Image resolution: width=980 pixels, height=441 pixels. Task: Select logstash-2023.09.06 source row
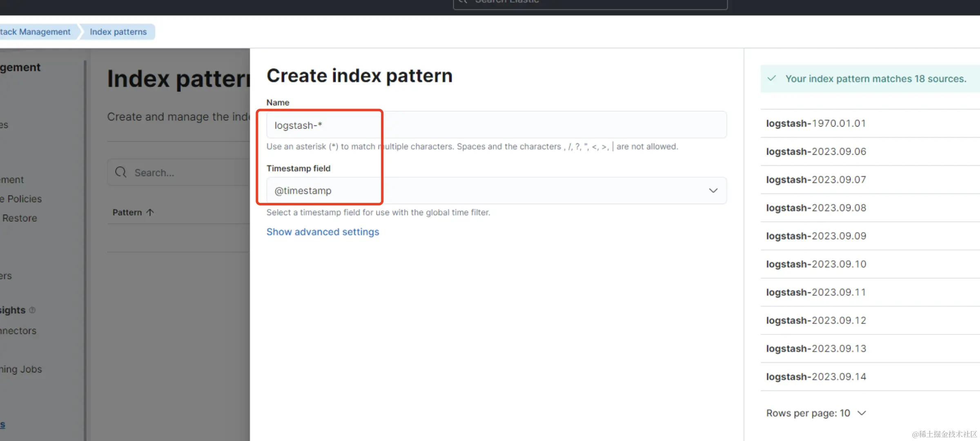pos(870,151)
